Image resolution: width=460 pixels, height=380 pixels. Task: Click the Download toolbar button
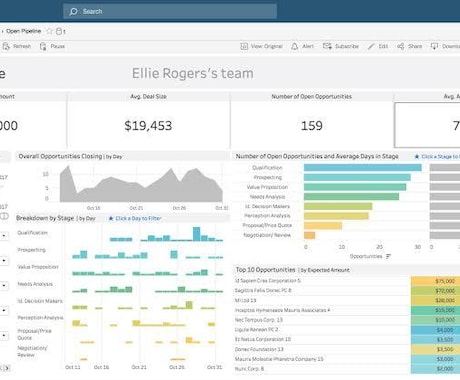[445, 46]
